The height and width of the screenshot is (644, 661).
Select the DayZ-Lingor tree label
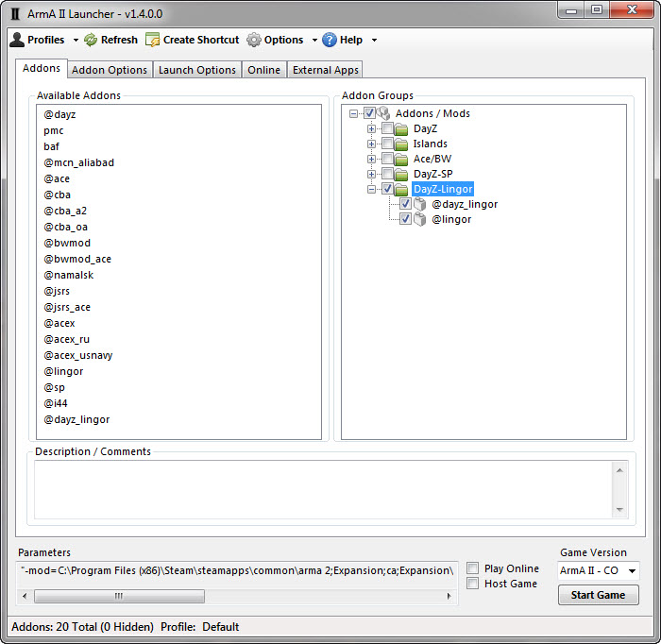(x=443, y=189)
